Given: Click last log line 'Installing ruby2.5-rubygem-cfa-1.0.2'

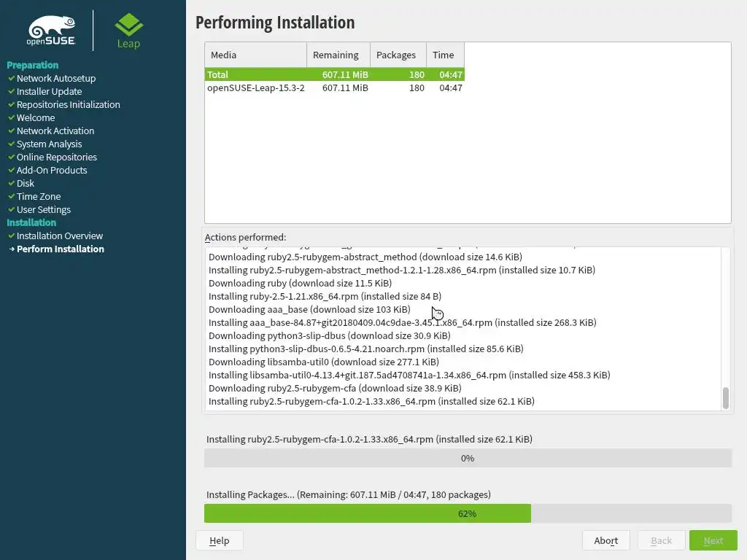Looking at the screenshot, I should tap(371, 402).
